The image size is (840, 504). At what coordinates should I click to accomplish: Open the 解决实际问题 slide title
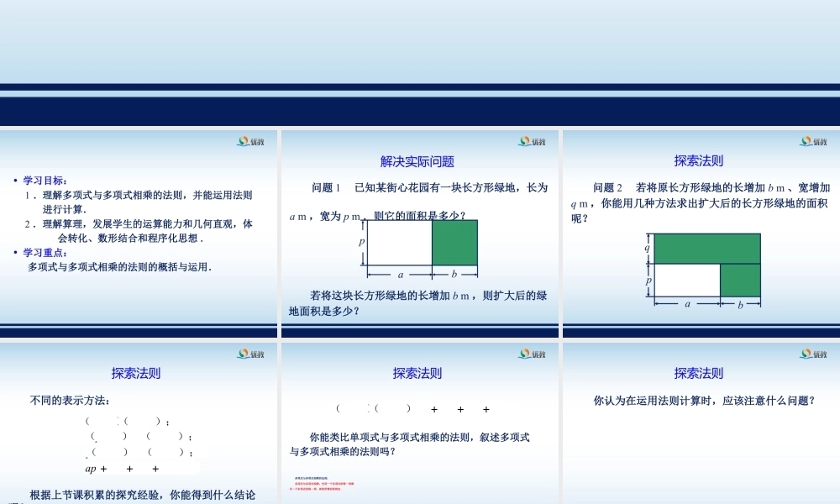point(417,161)
